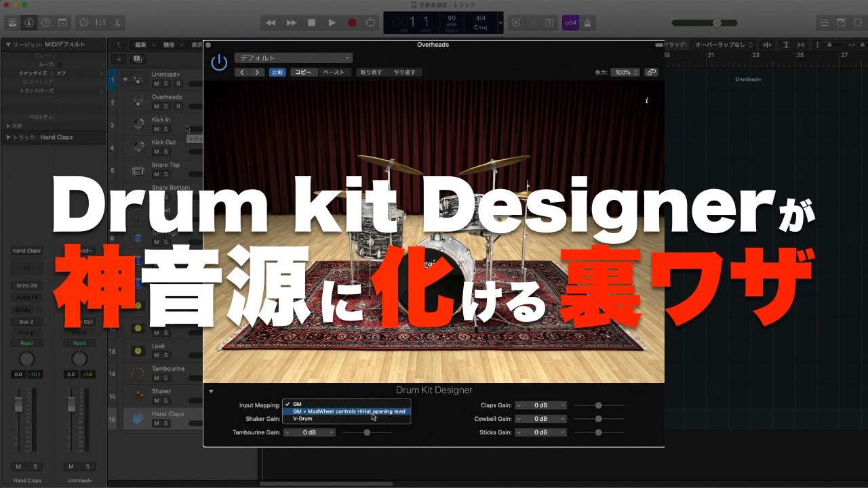Click the Rewind transport button

tap(271, 22)
